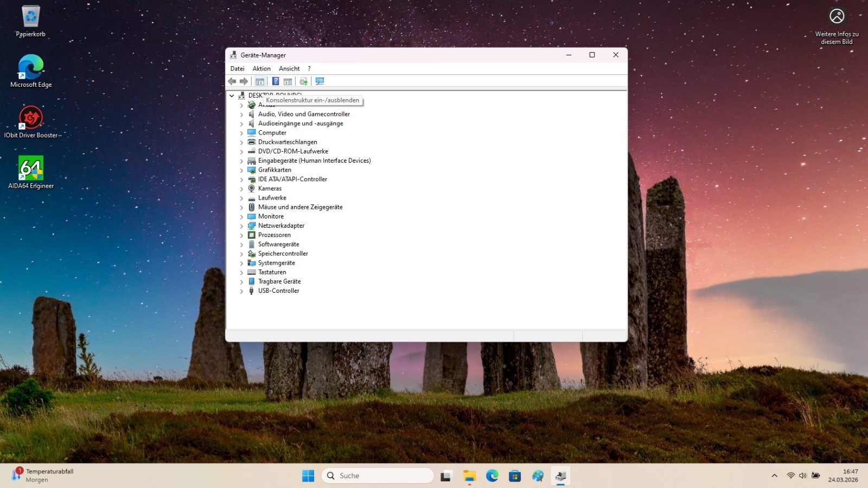This screenshot has width=868, height=488.
Task: Click the Tastaturen keyboard icon
Action: tap(251, 272)
